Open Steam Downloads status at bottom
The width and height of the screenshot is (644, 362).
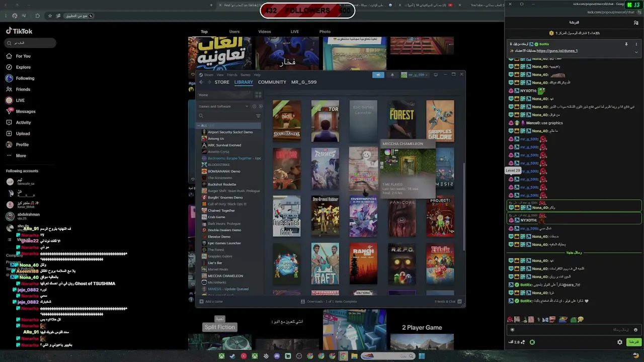tap(329, 302)
